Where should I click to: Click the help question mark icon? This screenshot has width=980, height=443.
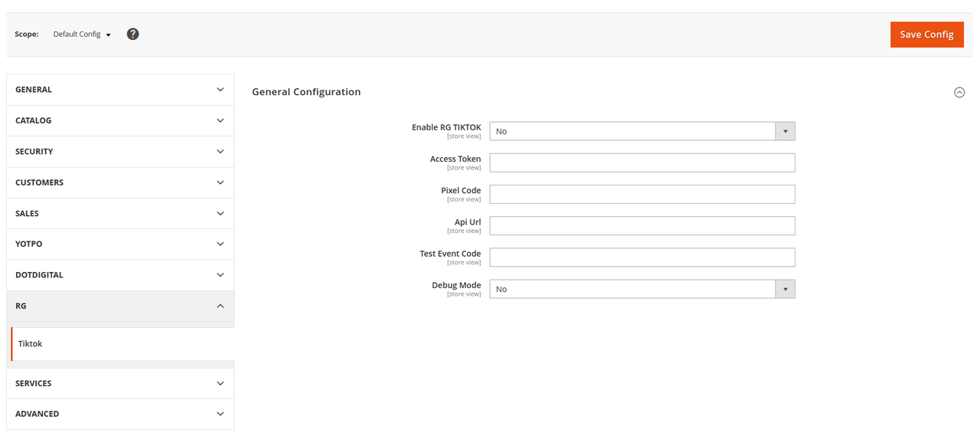point(132,34)
